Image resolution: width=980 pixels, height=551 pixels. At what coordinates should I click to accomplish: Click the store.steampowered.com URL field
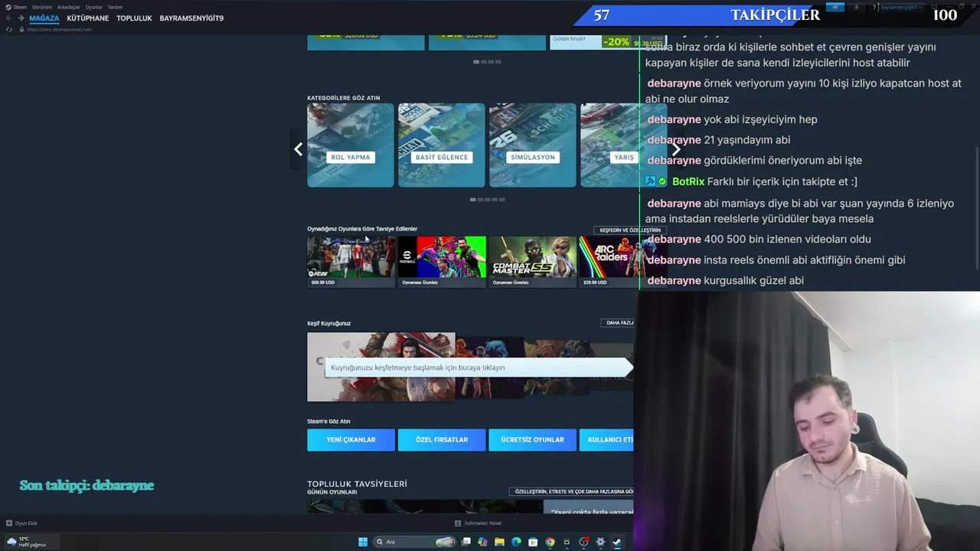tap(60, 29)
